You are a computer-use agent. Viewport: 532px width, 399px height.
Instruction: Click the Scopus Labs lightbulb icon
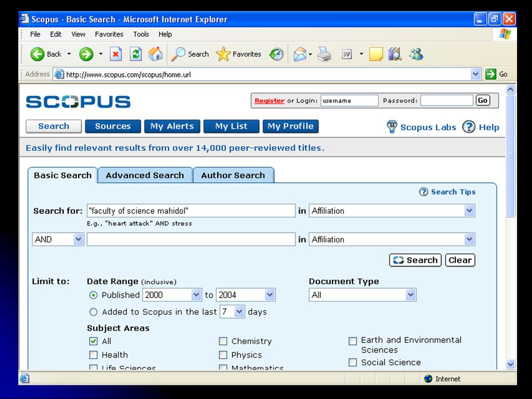pyautogui.click(x=392, y=127)
